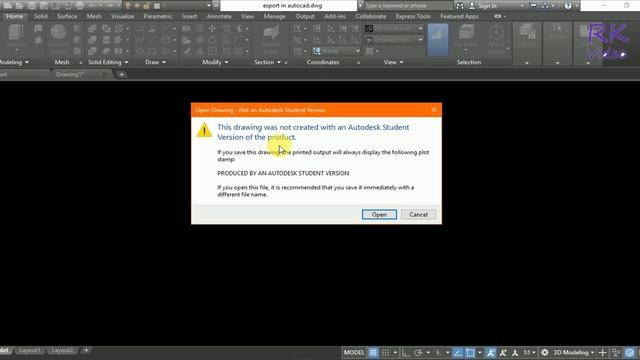Open the Featured Apps tab
Screen dimensions: 640x360
point(460,16)
